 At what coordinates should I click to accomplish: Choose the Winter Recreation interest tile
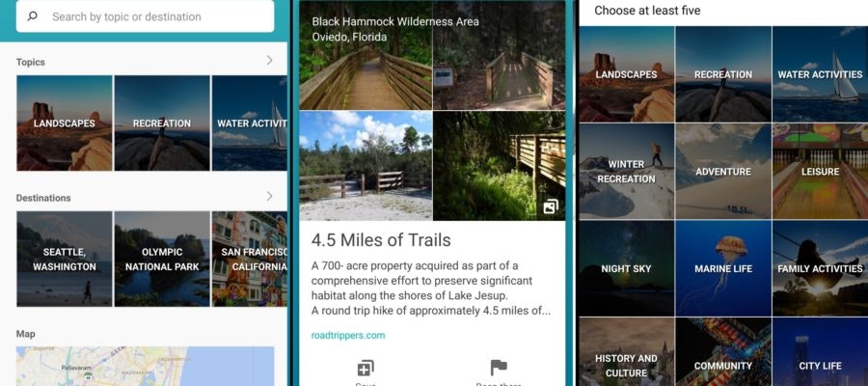[x=627, y=171]
